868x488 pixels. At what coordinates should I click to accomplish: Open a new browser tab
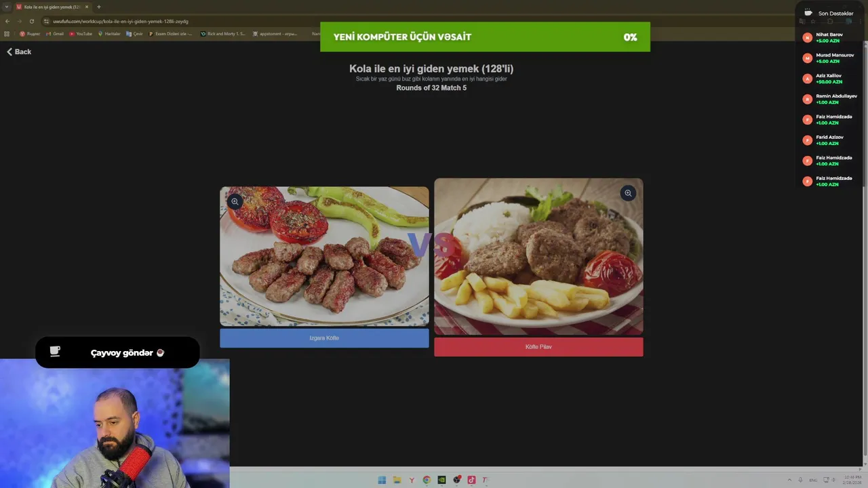coord(98,7)
